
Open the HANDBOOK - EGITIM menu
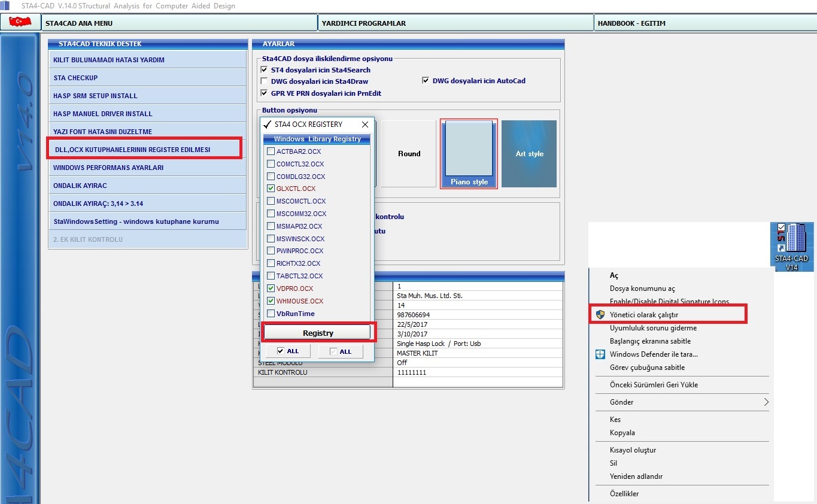pos(703,23)
